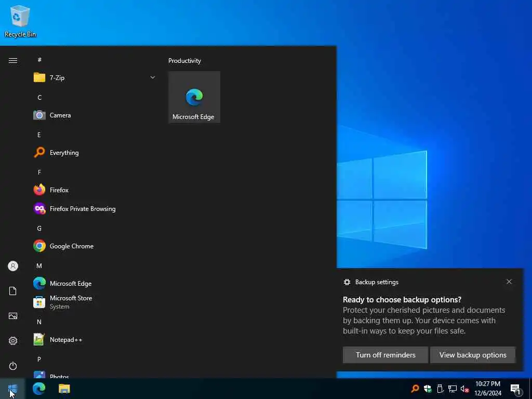Open File Explorer from the taskbar

click(x=64, y=389)
